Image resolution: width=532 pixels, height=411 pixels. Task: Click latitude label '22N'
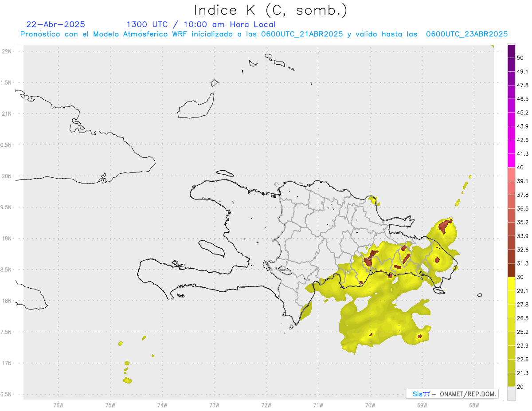coord(7,51)
